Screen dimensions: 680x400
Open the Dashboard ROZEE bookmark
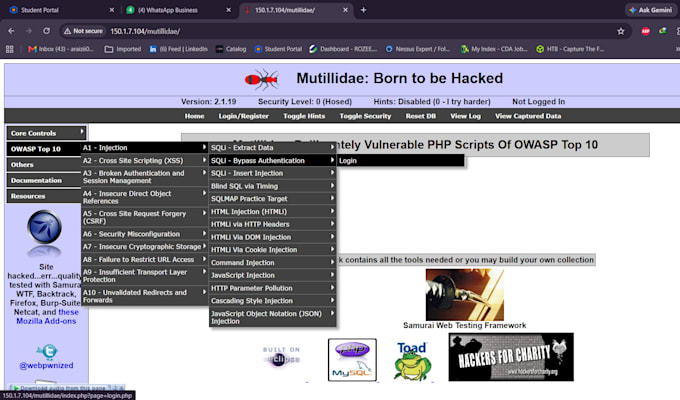tap(343, 49)
